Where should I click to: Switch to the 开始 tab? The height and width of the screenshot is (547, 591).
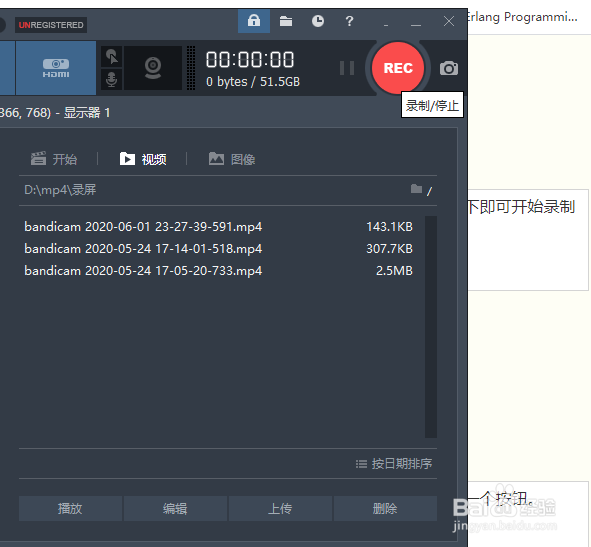tap(54, 159)
